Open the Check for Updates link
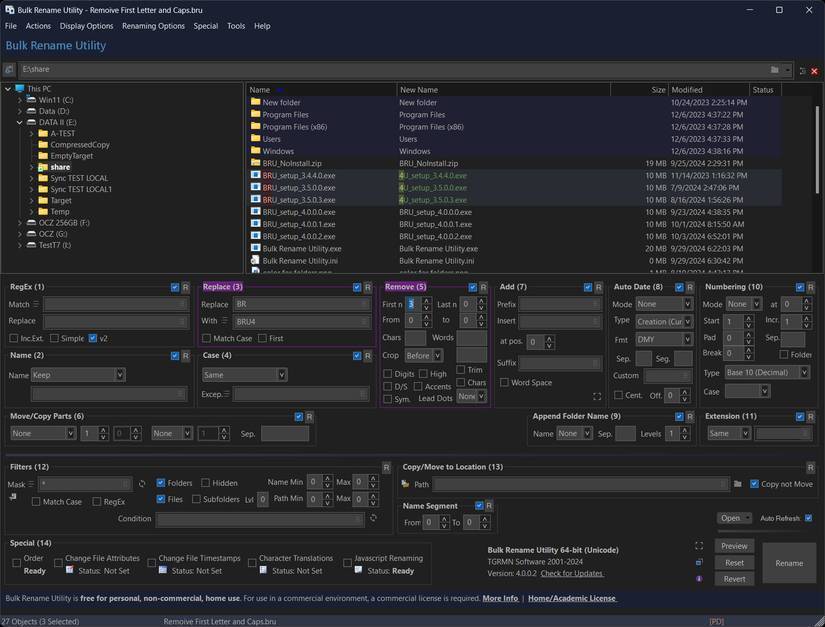This screenshot has width=825, height=627. [571, 573]
